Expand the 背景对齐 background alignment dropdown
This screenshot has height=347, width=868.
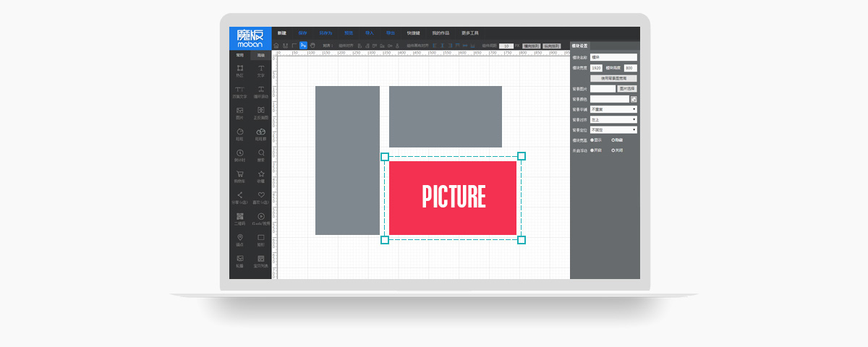pos(613,119)
